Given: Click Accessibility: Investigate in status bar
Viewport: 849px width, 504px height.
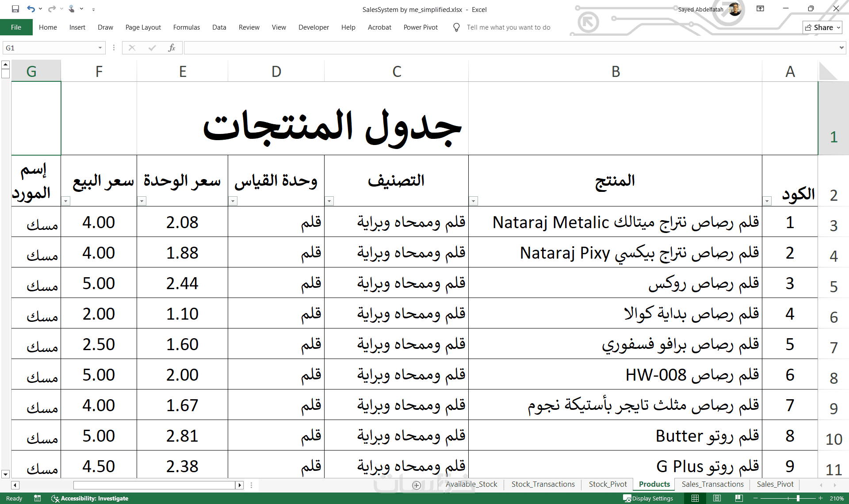Looking at the screenshot, I should [x=90, y=498].
